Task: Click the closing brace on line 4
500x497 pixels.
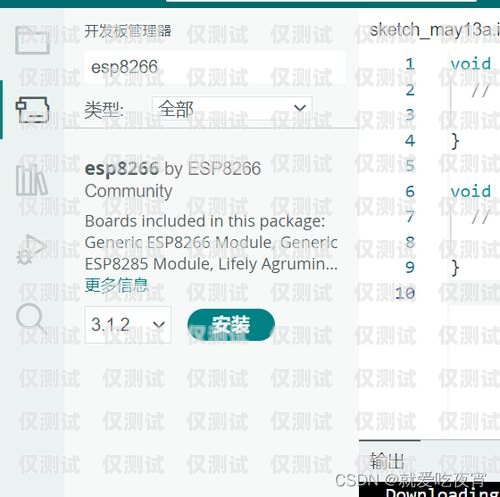Action: (455, 141)
